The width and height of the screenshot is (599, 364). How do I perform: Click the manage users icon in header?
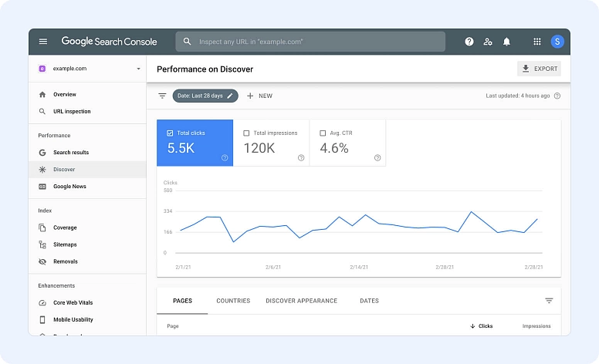pyautogui.click(x=488, y=42)
